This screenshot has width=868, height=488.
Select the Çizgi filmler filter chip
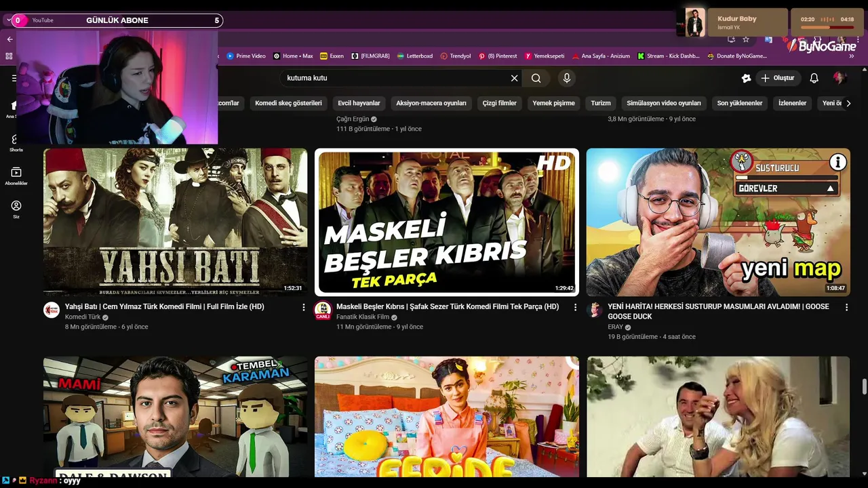click(499, 103)
